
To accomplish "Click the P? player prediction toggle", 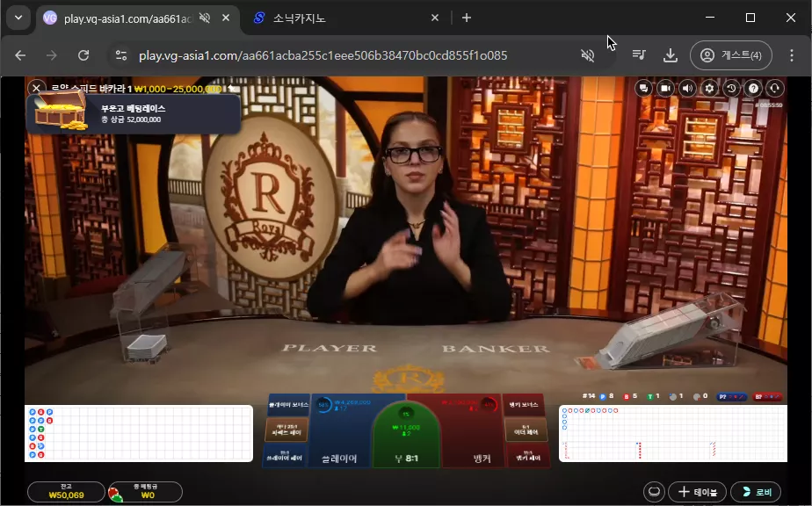I will [x=732, y=397].
